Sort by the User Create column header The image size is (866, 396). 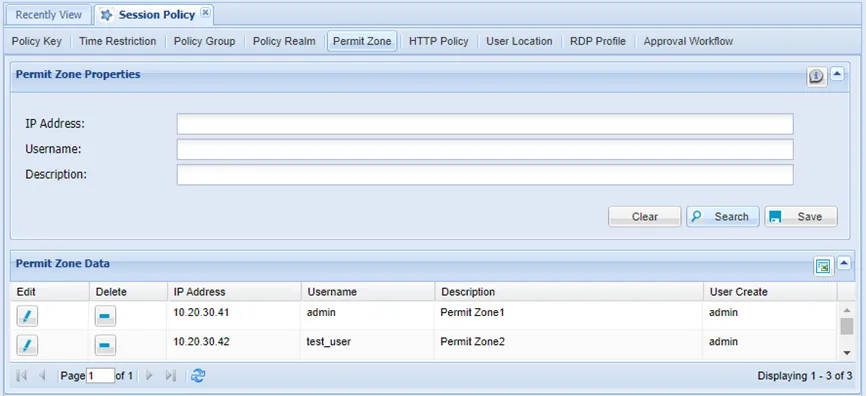pyautogui.click(x=770, y=292)
